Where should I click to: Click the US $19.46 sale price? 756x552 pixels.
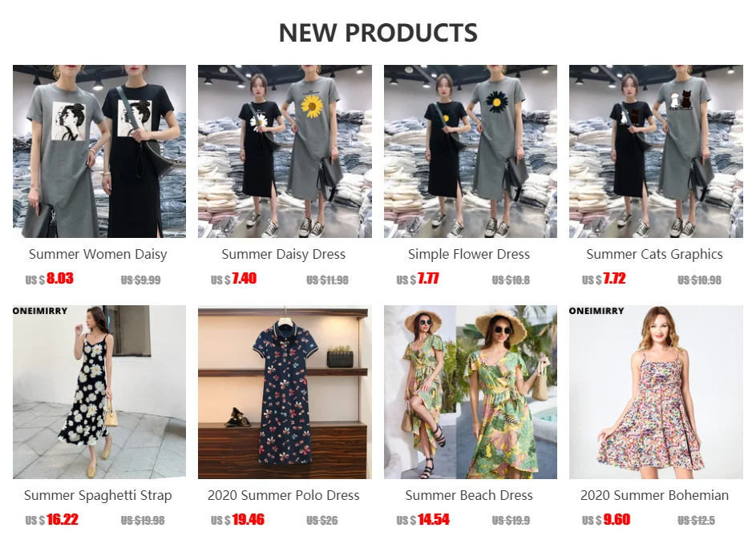[x=237, y=520]
